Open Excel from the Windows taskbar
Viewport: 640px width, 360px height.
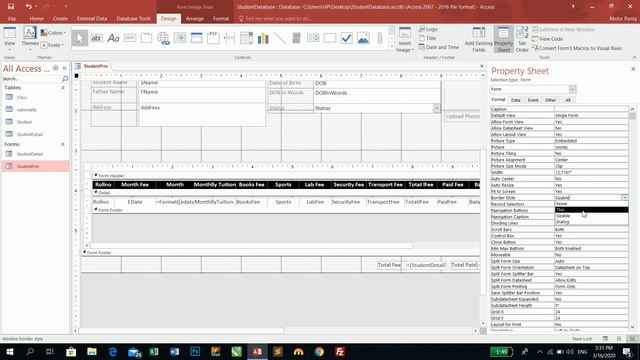tap(154, 351)
